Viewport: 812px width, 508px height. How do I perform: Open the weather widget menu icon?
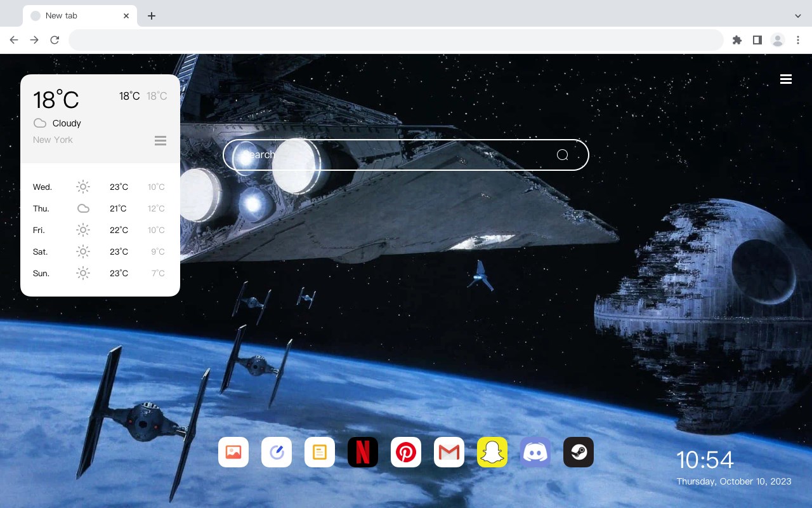[x=160, y=140]
